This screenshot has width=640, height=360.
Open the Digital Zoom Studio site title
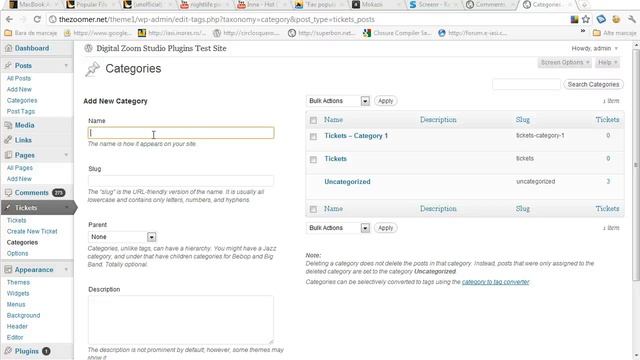tap(161, 48)
